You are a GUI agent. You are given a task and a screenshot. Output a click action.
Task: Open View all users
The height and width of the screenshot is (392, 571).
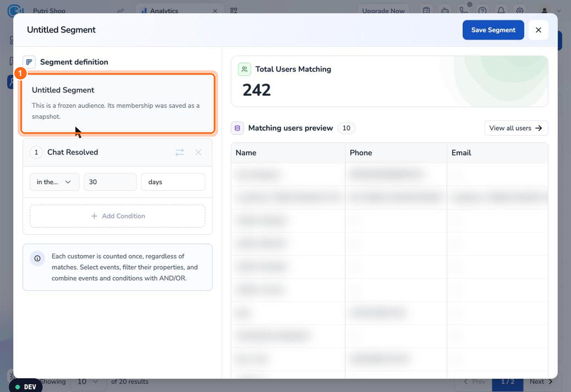coord(516,128)
